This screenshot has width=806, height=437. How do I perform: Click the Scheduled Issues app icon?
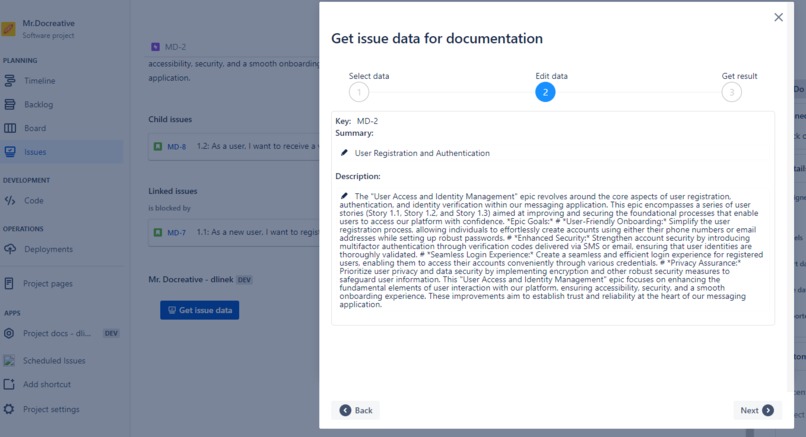coord(9,360)
